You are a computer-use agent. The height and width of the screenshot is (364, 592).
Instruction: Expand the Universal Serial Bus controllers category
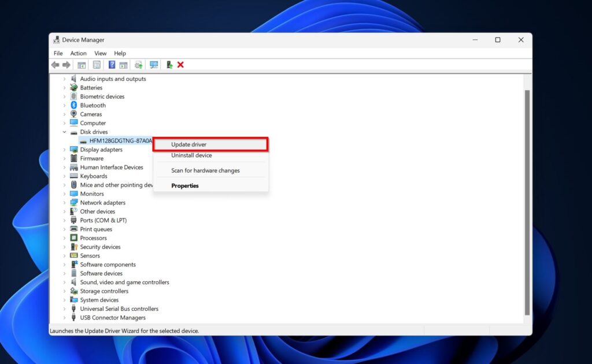tap(64, 309)
